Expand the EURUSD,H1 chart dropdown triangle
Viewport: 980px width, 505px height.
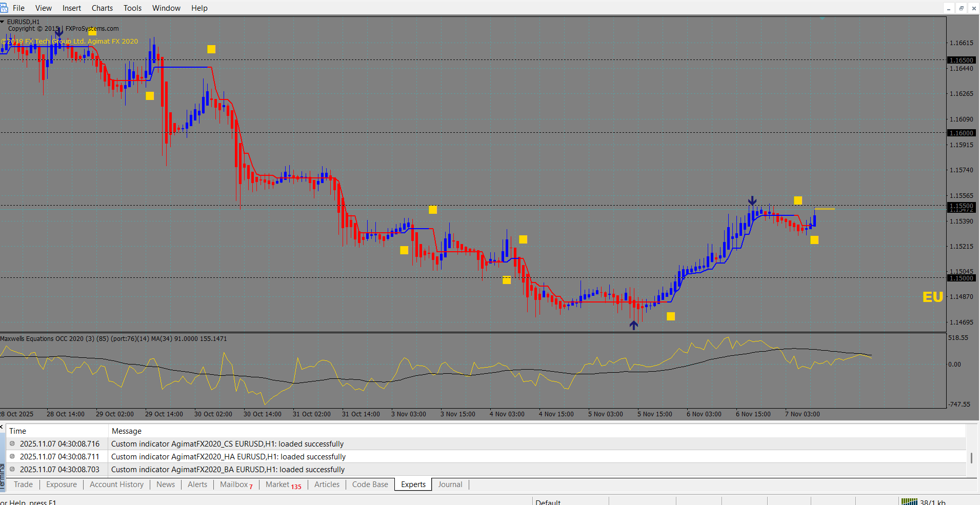[x=3, y=22]
